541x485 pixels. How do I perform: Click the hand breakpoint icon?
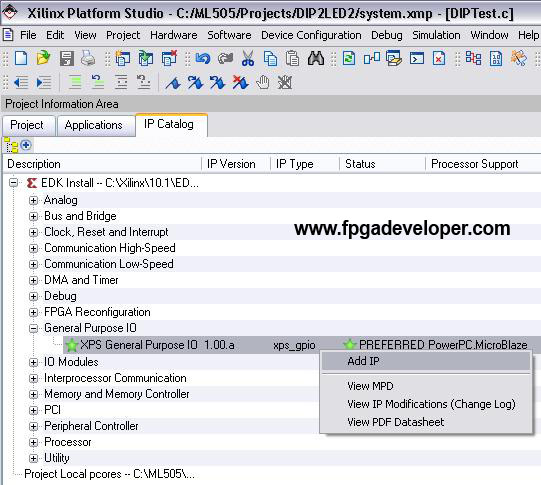click(263, 83)
